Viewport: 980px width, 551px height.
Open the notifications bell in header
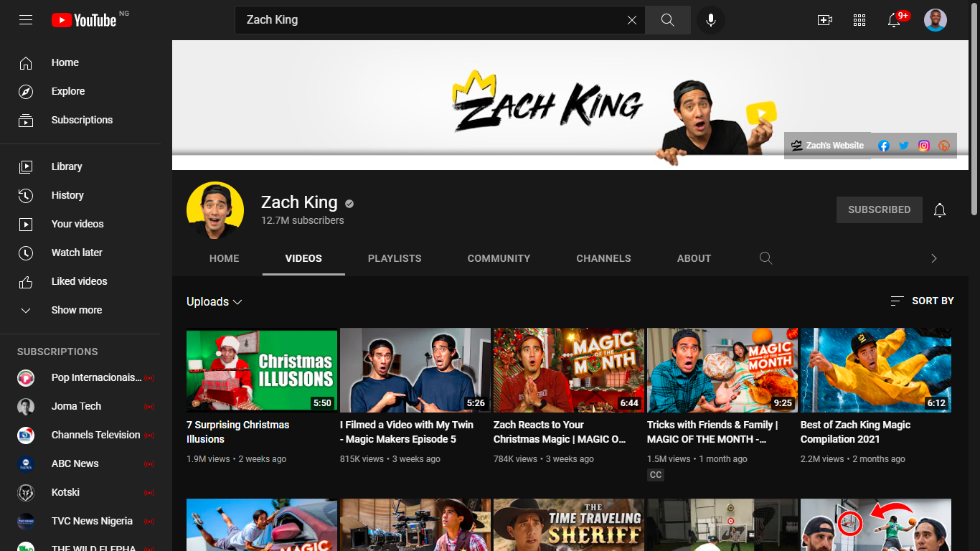coord(894,20)
